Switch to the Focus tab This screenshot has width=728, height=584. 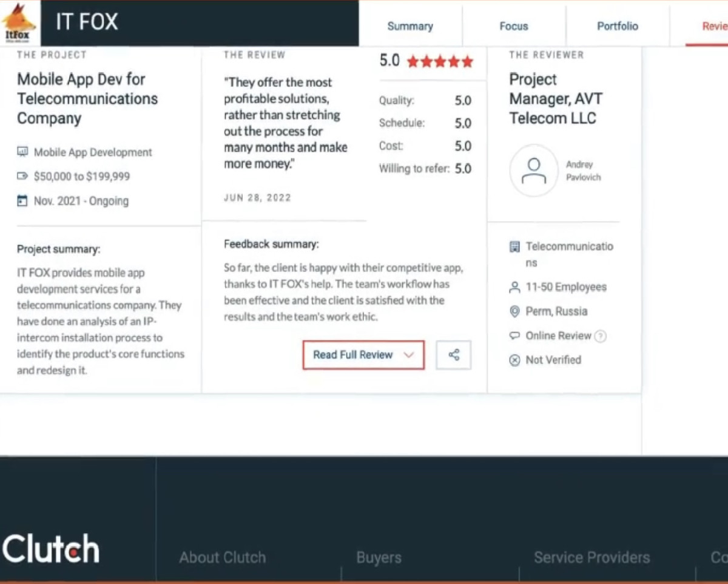[x=514, y=26]
